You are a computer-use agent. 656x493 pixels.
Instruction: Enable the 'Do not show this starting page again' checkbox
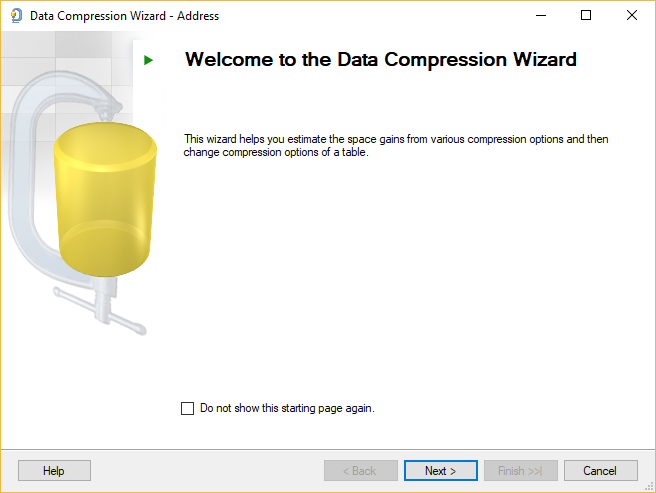[x=187, y=408]
